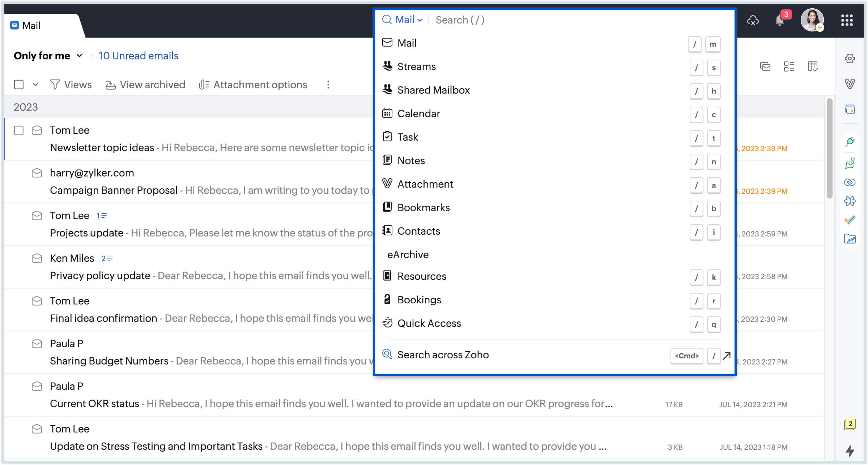
Task: Click the View archived menu item
Action: tap(146, 84)
